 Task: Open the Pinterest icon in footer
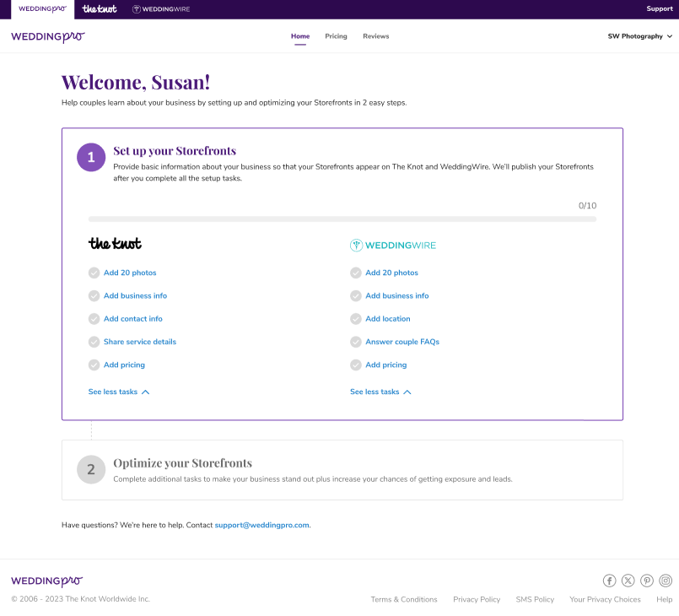point(647,581)
